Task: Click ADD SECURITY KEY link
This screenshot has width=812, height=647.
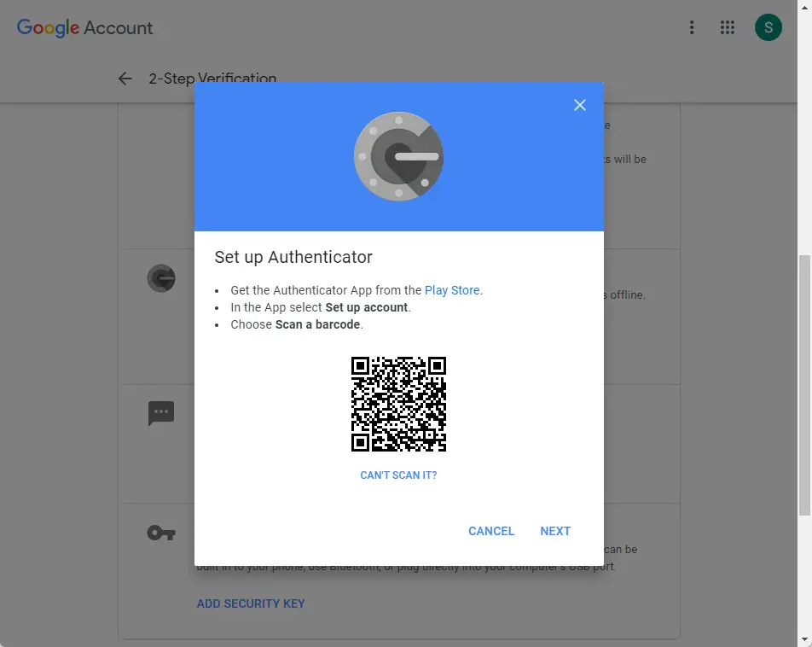Action: 251,603
